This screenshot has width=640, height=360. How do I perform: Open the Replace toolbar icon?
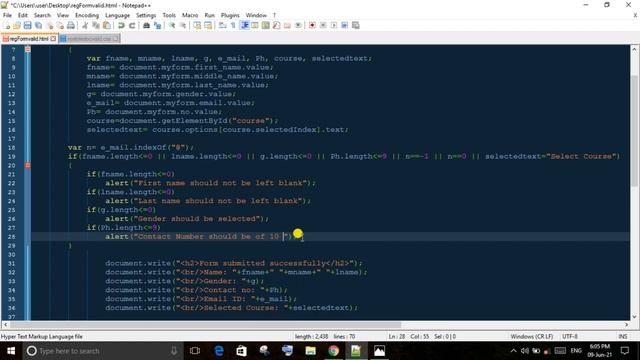click(157, 26)
